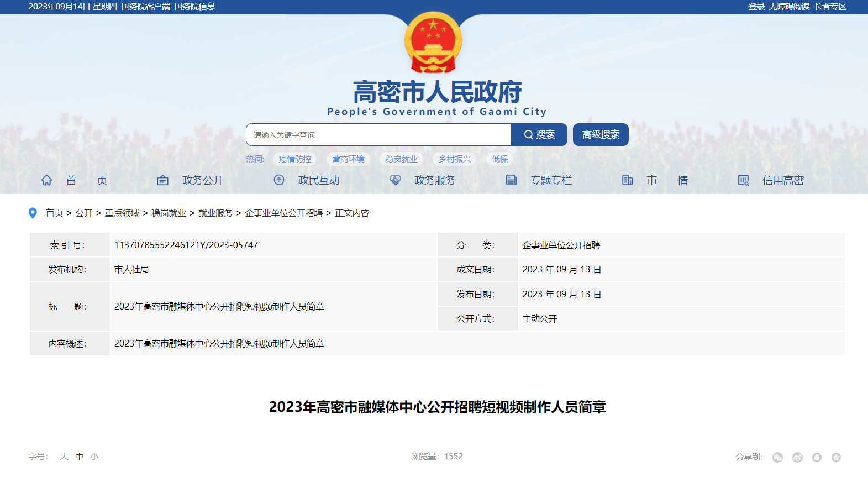The image size is (868, 477).
Task: Set font size to 大 (large)
Action: point(64,457)
